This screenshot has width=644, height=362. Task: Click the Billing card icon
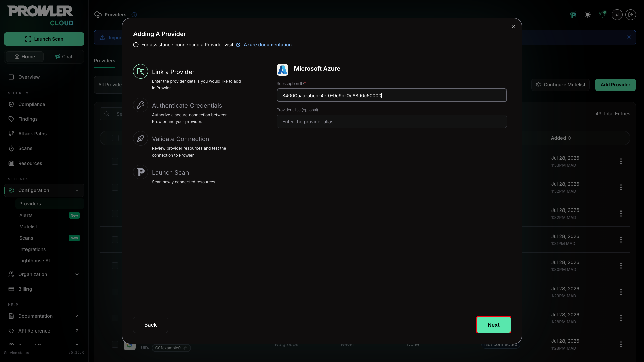pos(11,289)
